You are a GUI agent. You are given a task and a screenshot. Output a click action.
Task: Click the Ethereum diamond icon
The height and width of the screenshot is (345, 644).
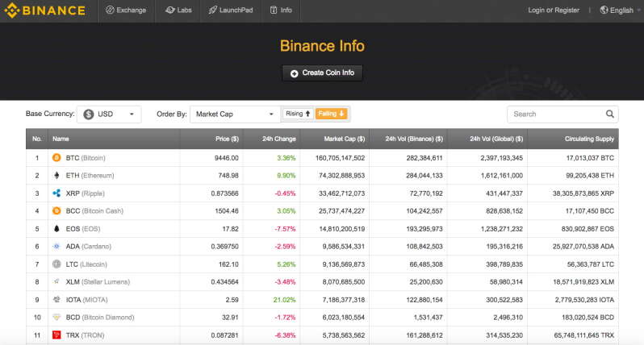[56, 176]
